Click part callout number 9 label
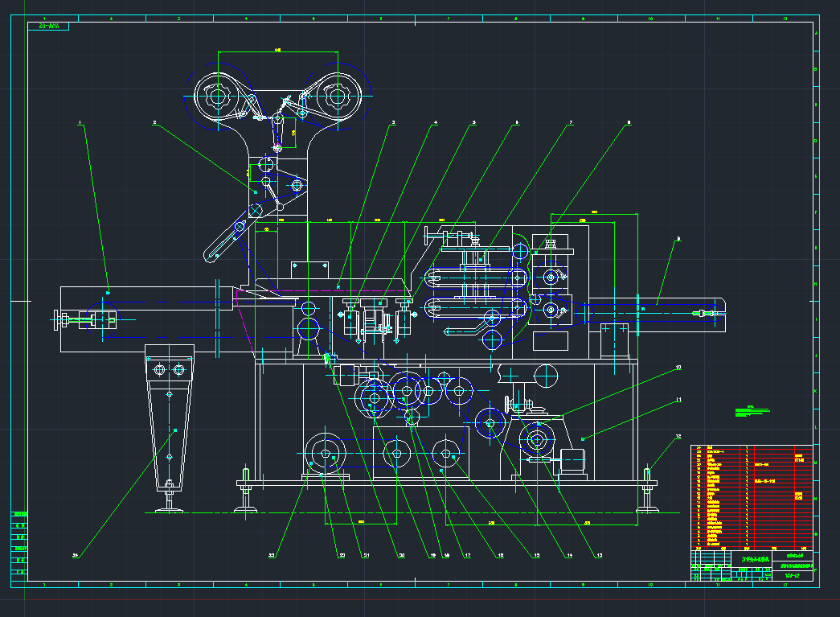Screen dimensions: 840x617 678,239
